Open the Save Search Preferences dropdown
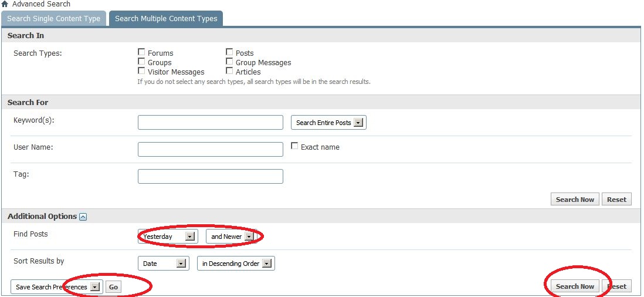This screenshot has height=297, width=644. tap(56, 287)
